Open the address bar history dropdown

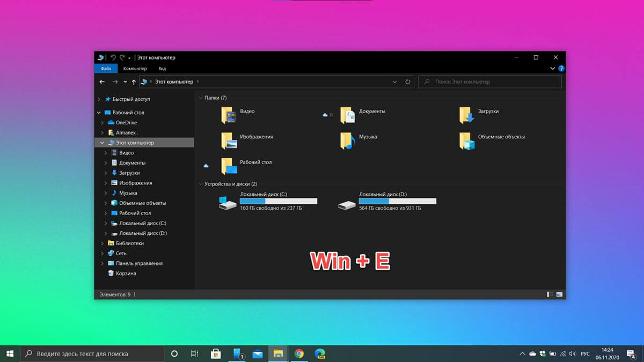[x=395, y=82]
